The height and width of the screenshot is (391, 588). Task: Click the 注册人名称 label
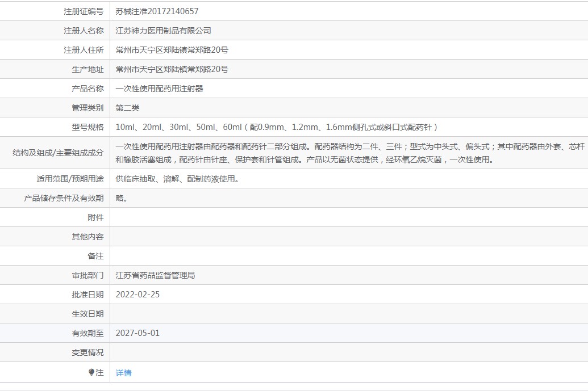[84, 31]
